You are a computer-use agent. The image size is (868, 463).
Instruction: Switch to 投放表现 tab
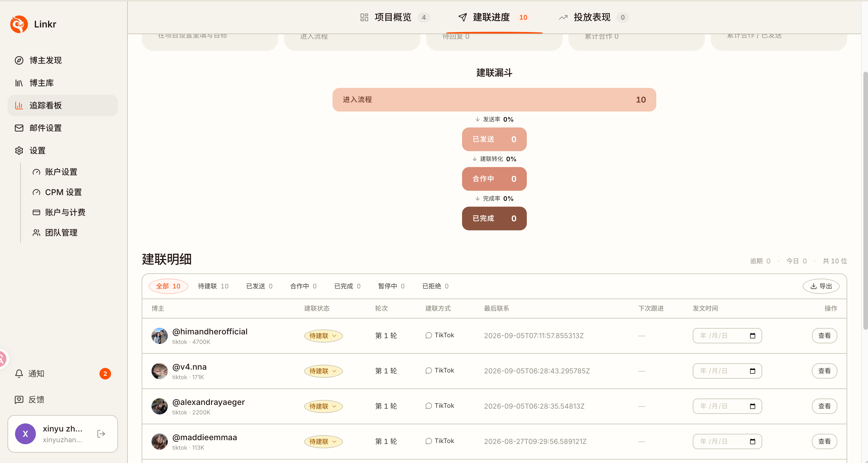(x=594, y=17)
